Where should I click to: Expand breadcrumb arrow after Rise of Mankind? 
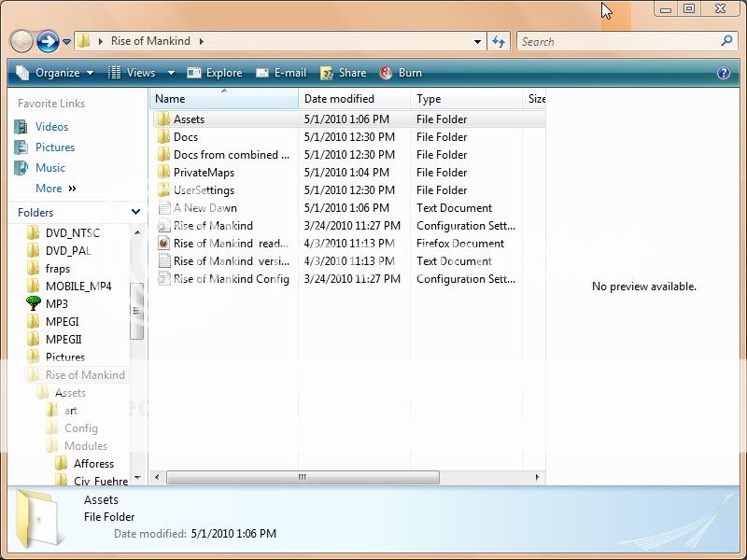pos(202,41)
